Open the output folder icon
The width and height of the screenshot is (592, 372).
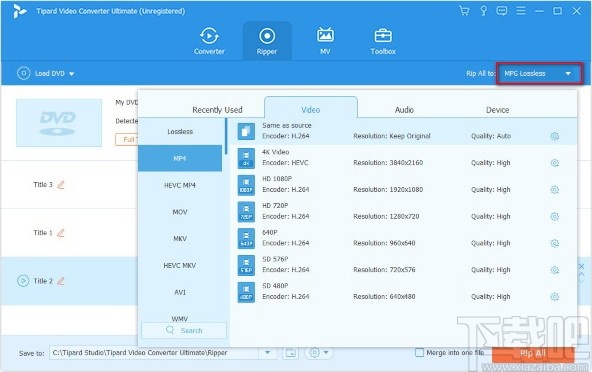point(290,353)
